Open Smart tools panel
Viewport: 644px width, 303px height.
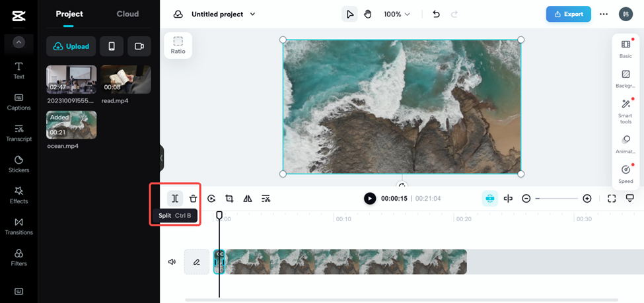(x=626, y=110)
